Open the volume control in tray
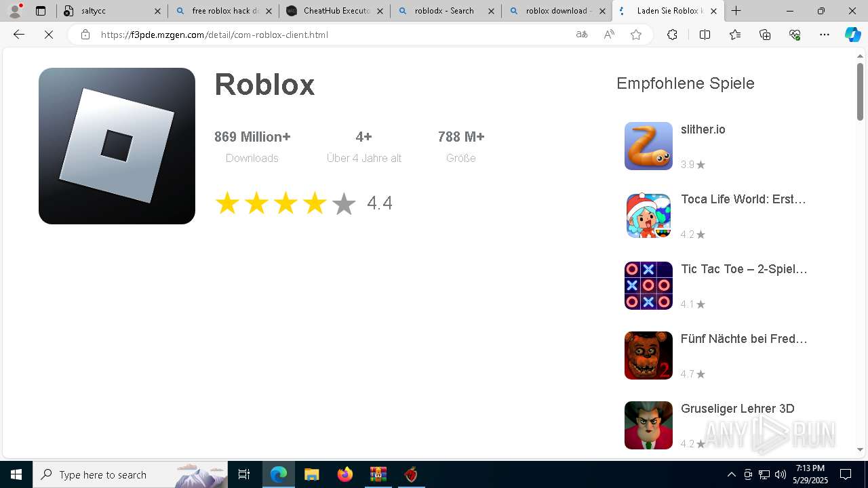Viewport: 868px width, 488px height. pyautogui.click(x=781, y=474)
